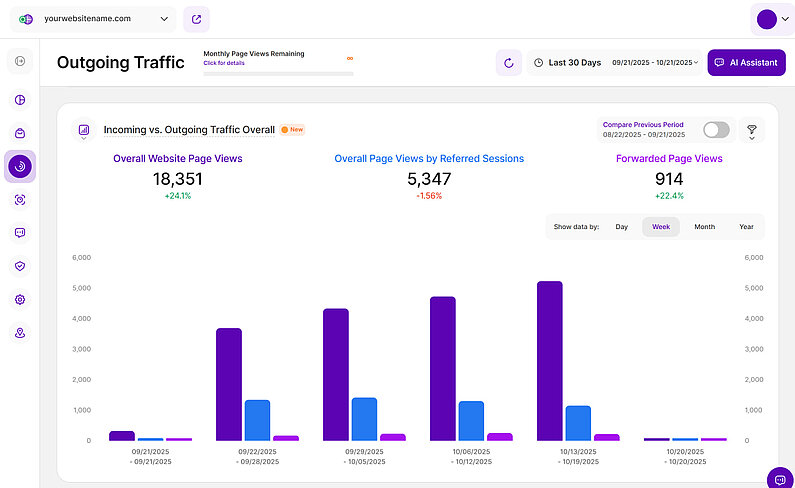Image resolution: width=795 pixels, height=488 pixels.
Task: Show data by Day
Action: point(621,227)
